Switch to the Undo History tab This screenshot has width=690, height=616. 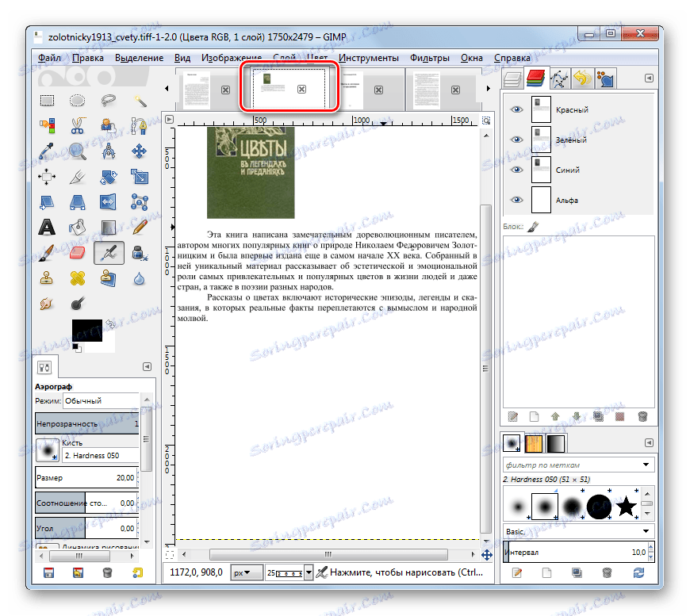(583, 78)
